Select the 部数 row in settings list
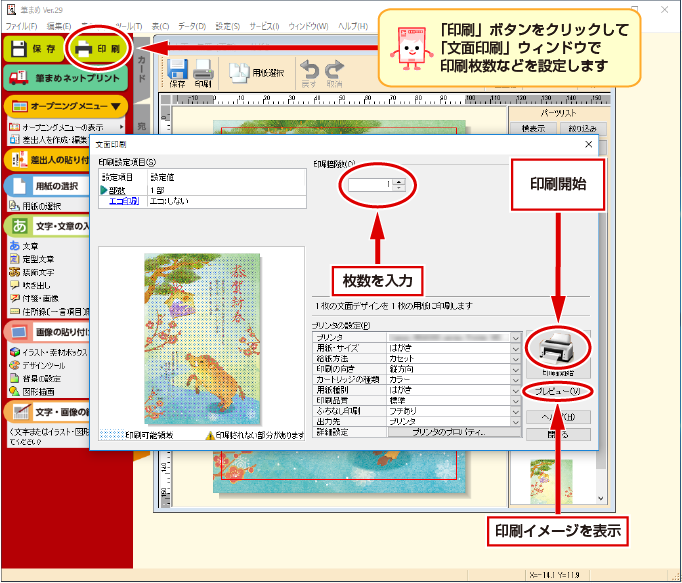The width and height of the screenshot is (682, 583). tap(202, 190)
